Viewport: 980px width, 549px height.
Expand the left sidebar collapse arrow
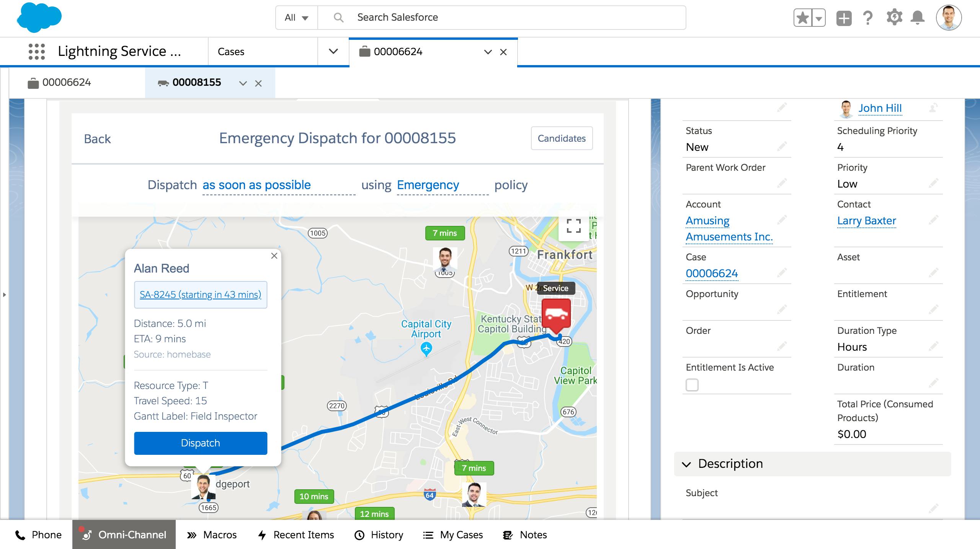tap(5, 295)
